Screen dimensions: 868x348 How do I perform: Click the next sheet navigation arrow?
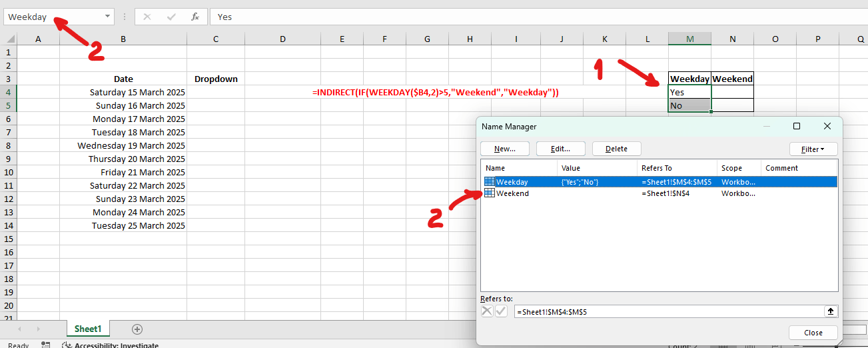click(38, 329)
